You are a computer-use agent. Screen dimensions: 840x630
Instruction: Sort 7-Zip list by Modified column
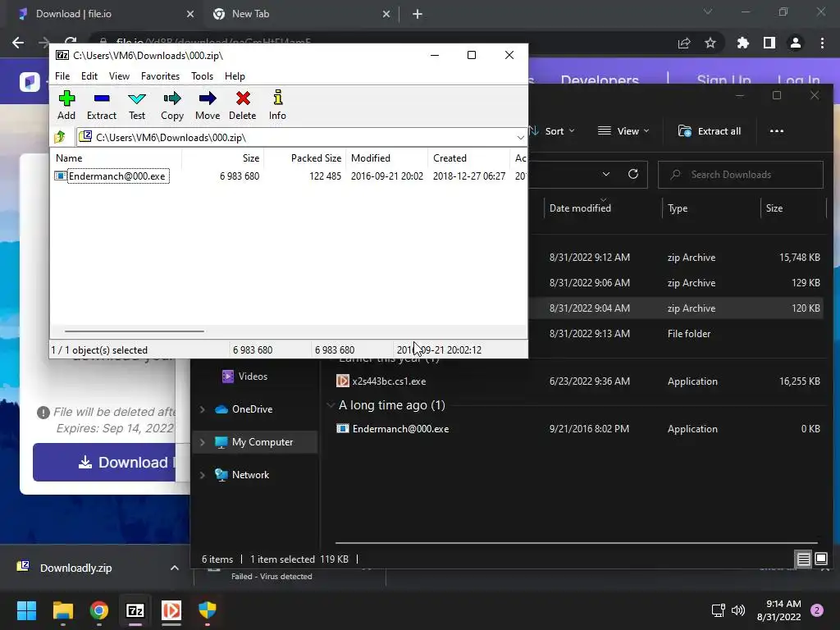387,158
